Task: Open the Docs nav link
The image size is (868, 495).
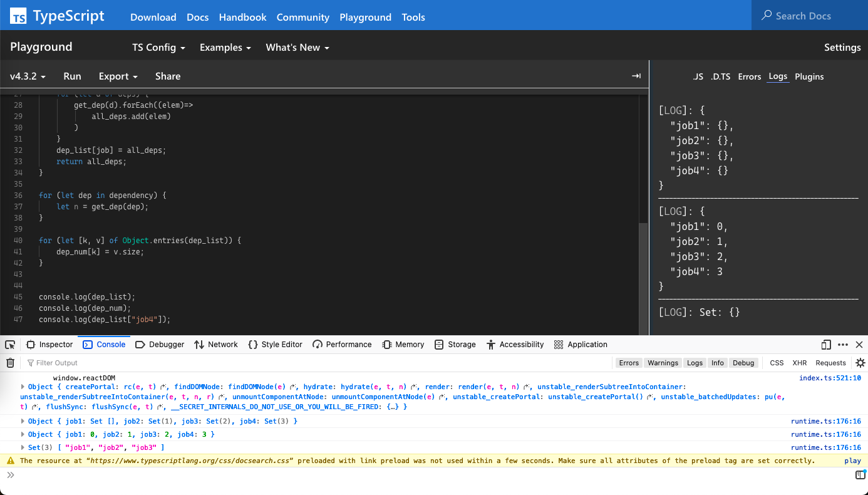Action: 198,17
